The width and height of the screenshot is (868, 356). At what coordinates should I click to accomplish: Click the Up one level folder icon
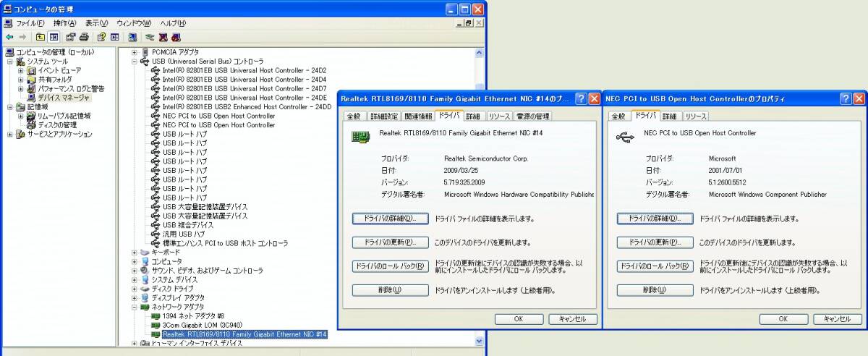pyautogui.click(x=41, y=37)
